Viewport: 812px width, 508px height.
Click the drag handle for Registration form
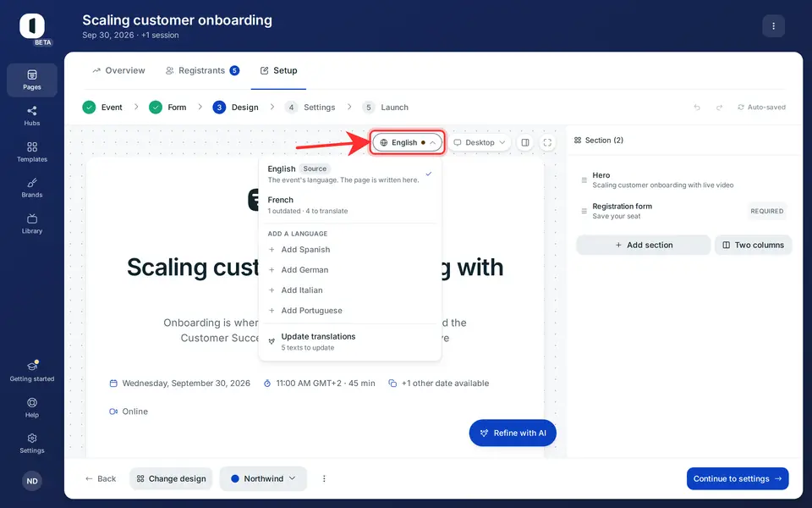click(x=584, y=212)
